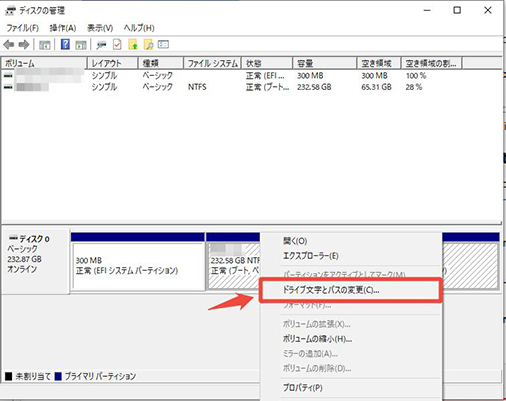Click the Forward arrow toolbar icon
The height and width of the screenshot is (401, 506).
(x=24, y=44)
